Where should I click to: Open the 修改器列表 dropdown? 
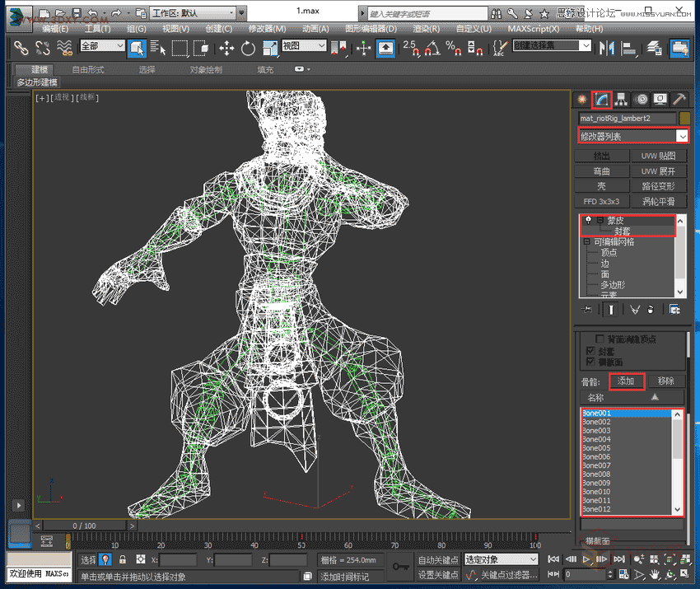[632, 136]
